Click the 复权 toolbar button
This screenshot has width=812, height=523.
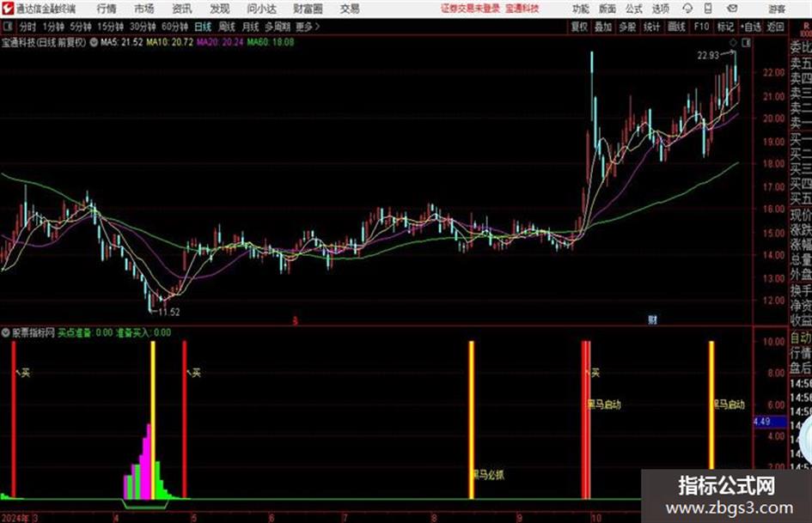click(579, 27)
